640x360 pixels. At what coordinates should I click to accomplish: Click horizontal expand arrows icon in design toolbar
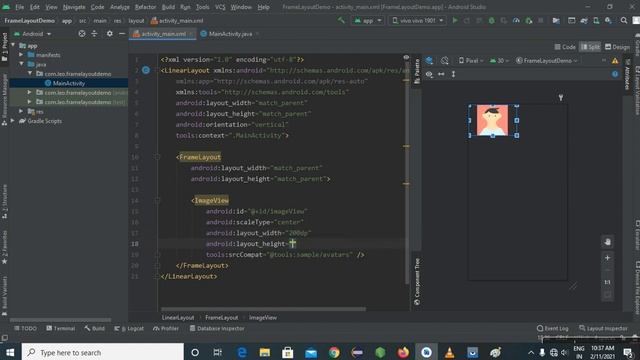point(441,74)
